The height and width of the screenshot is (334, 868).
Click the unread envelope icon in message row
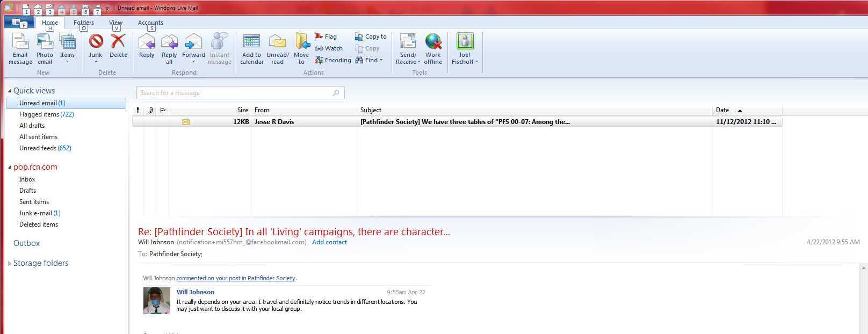click(x=185, y=122)
